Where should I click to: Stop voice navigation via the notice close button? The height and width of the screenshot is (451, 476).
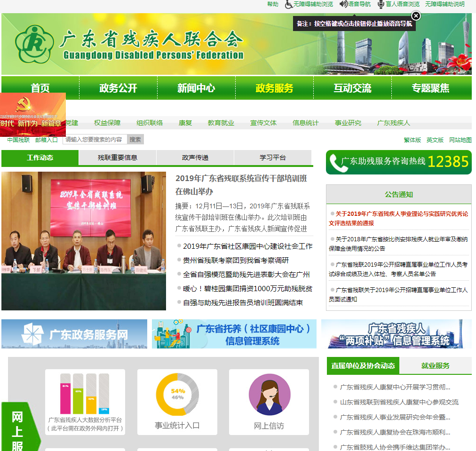tap(417, 16)
